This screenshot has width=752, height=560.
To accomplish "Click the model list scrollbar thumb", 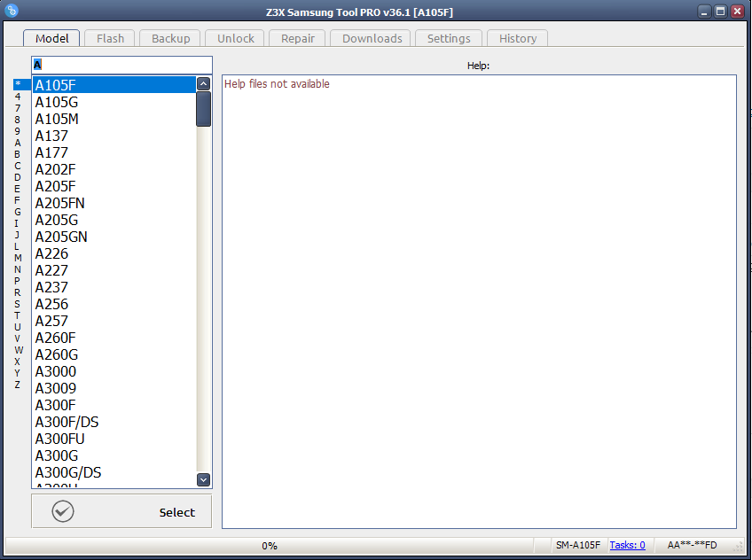I will point(203,109).
